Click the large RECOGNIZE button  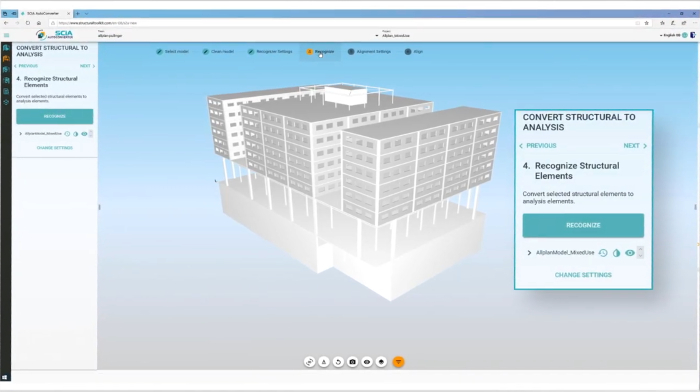pos(583,225)
